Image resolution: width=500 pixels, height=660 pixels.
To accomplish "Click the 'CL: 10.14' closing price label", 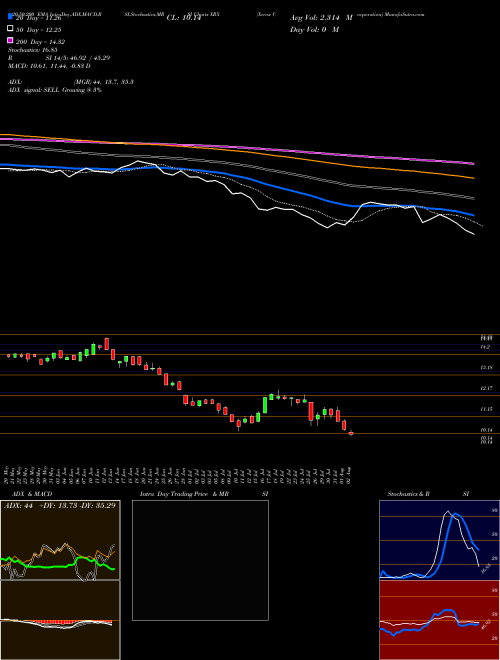I will [184, 18].
